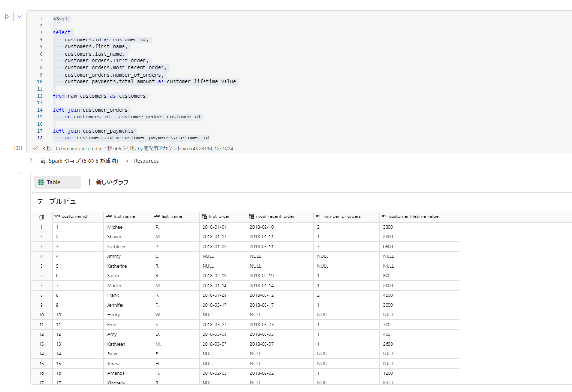This screenshot has height=392, width=572.
Task: Select Kathleen in row 13
Action: pyautogui.click(x=128, y=344)
